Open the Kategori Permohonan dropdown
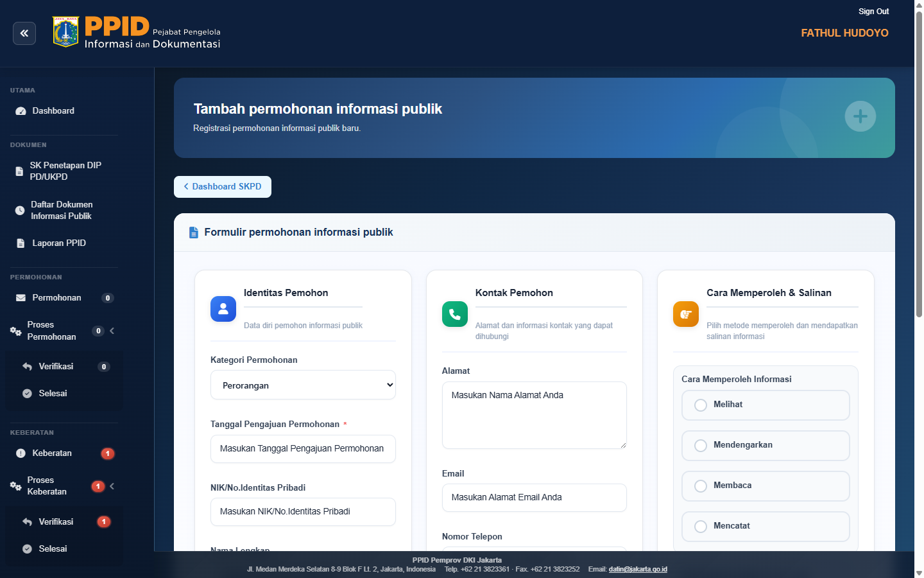 click(x=303, y=385)
